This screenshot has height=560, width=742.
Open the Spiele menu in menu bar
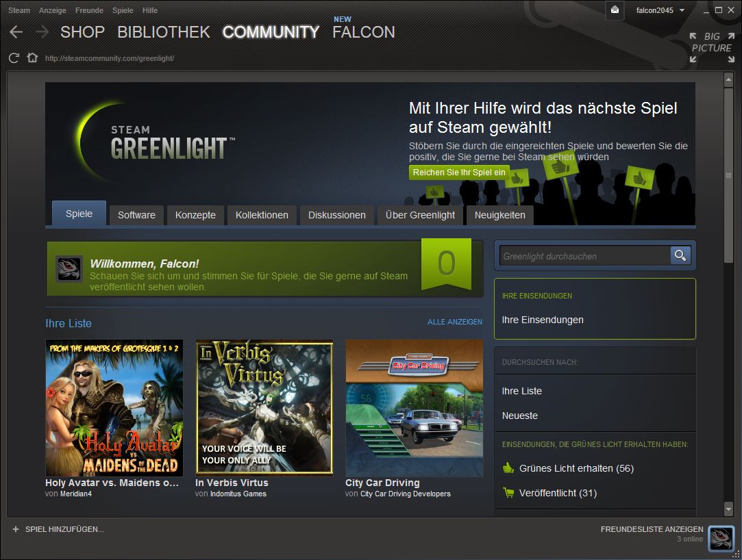coord(123,10)
